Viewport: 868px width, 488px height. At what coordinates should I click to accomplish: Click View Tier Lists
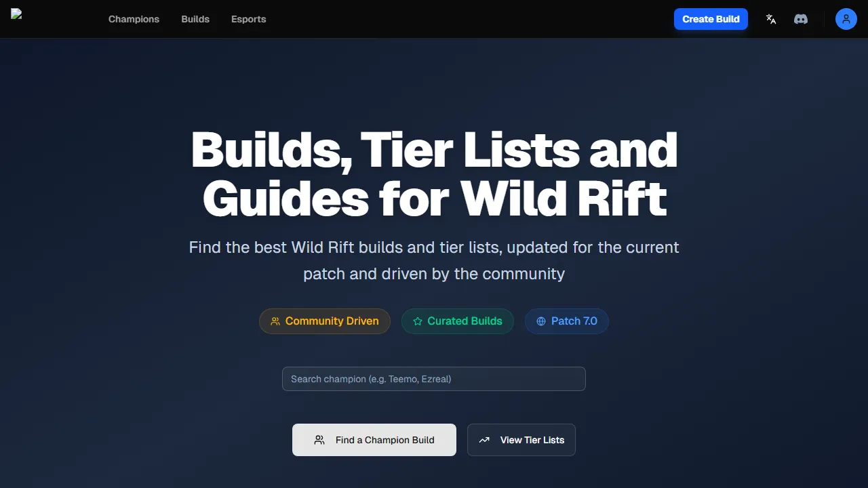coord(521,440)
